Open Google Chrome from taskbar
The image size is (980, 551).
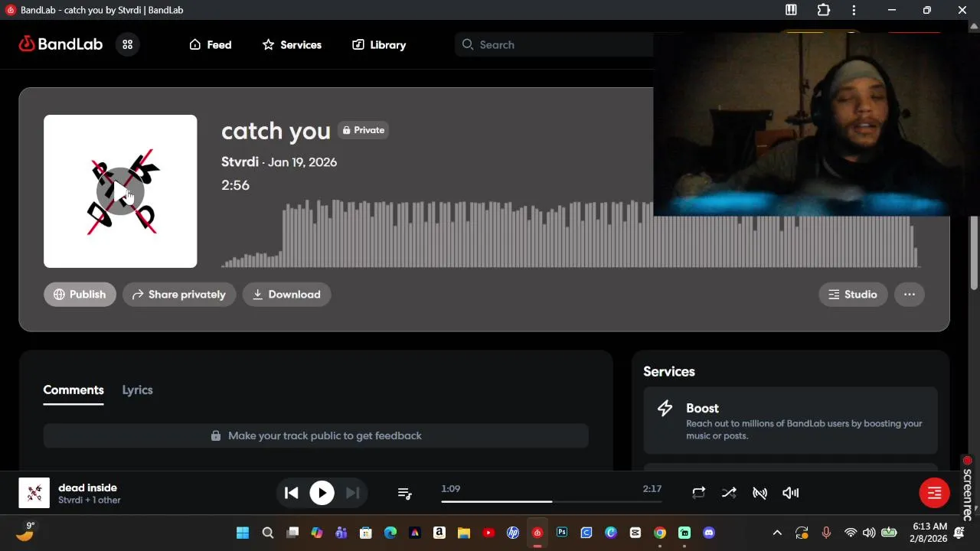click(x=660, y=533)
